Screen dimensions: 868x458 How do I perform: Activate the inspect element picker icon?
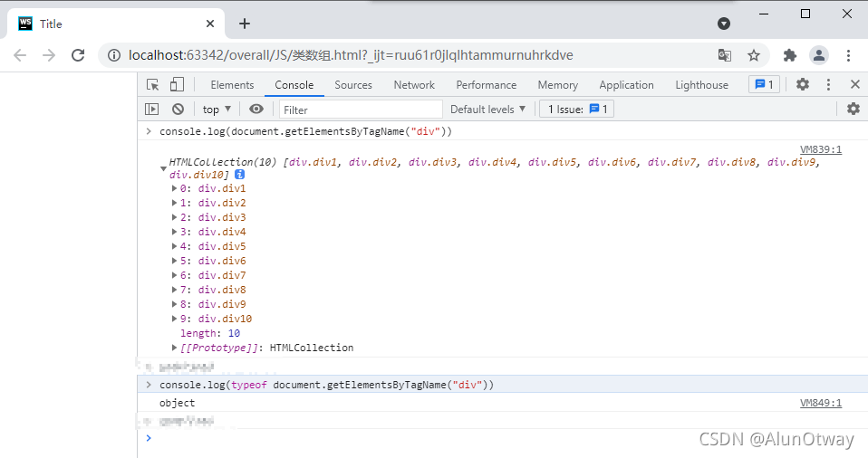click(x=153, y=85)
